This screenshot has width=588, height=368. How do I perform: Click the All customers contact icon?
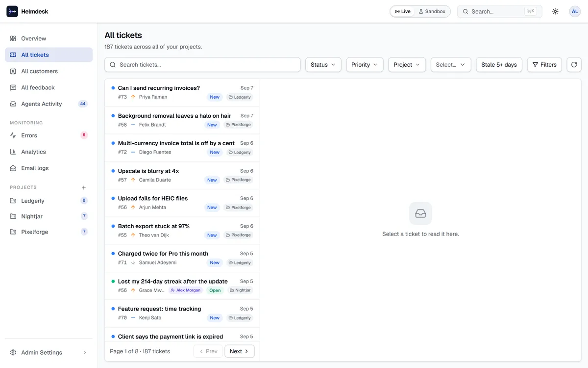pyautogui.click(x=13, y=71)
